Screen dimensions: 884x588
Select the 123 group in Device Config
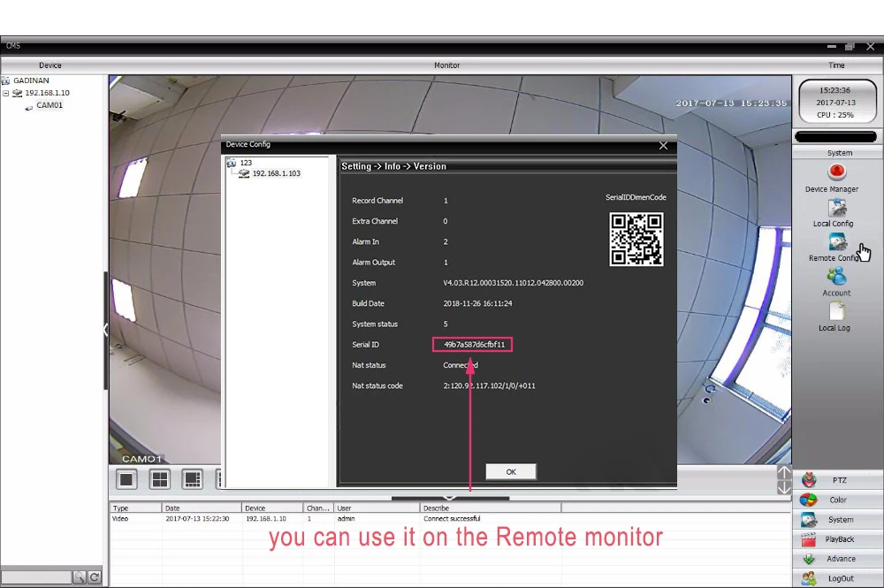point(246,163)
